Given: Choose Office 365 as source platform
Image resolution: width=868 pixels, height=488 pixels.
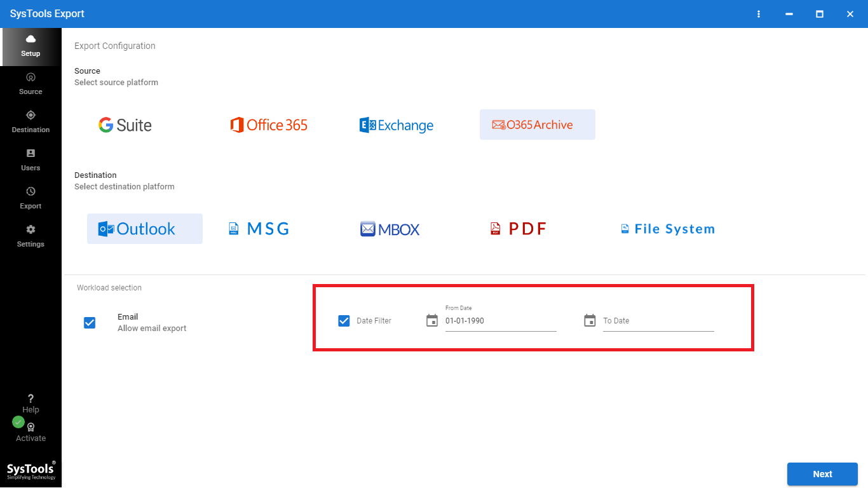Looking at the screenshot, I should [269, 125].
